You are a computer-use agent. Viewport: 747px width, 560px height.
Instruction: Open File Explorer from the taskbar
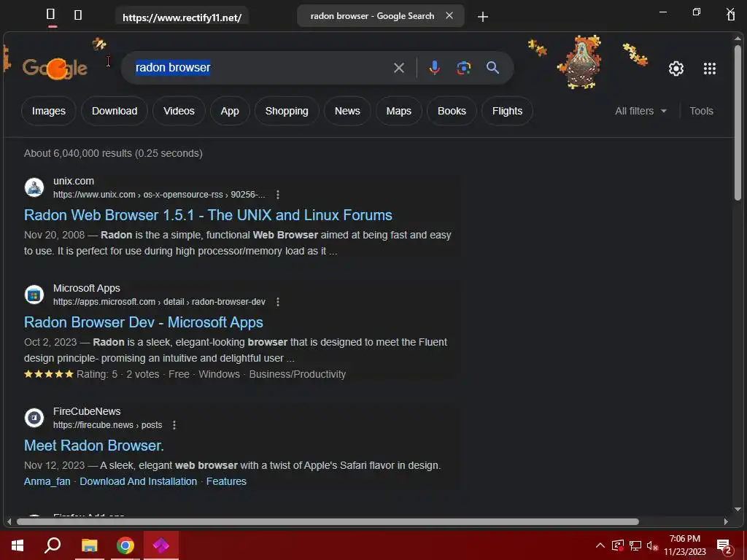89,545
